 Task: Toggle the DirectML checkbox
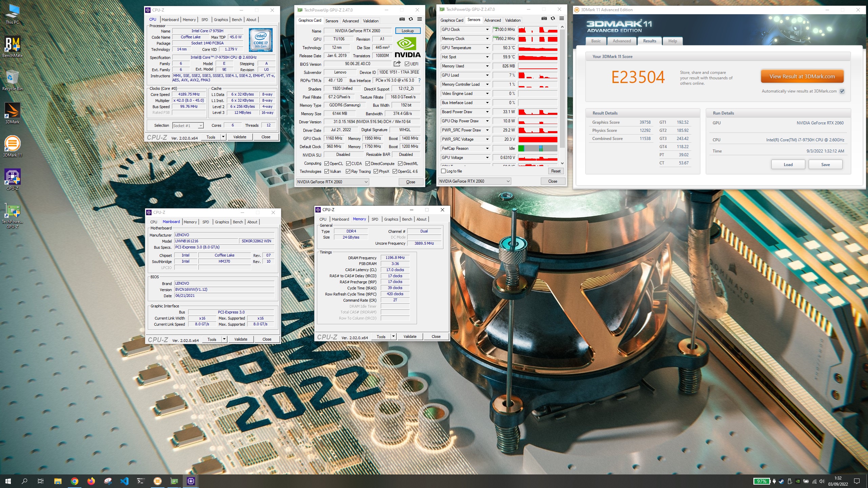pyautogui.click(x=400, y=163)
